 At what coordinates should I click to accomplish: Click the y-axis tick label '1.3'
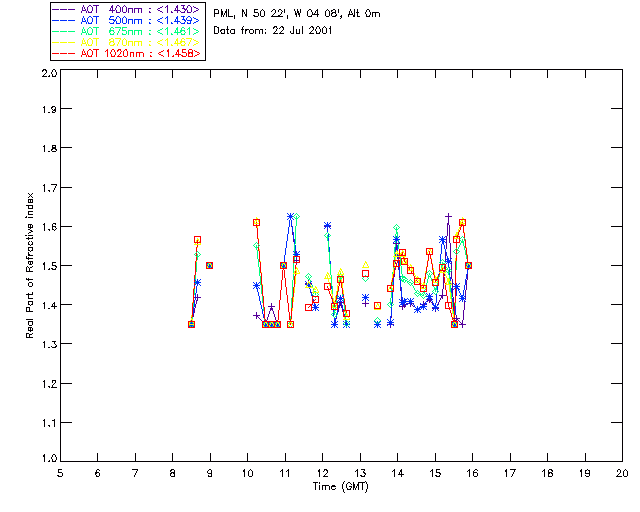pos(49,344)
